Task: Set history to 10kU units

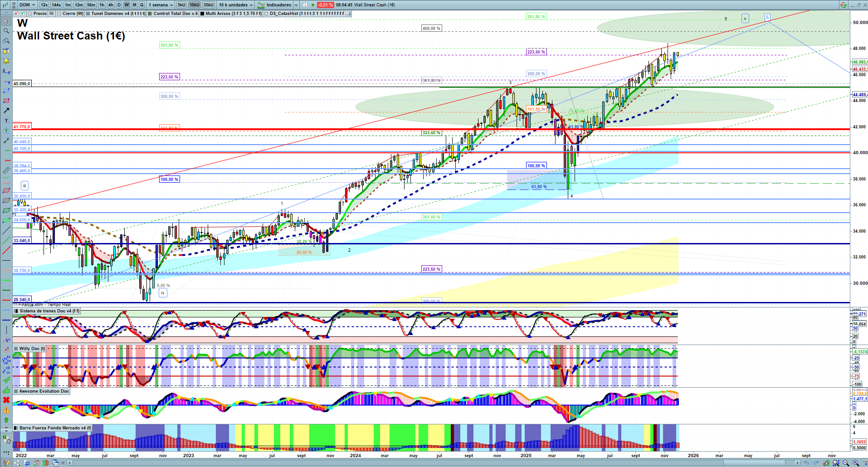Action: (195, 5)
